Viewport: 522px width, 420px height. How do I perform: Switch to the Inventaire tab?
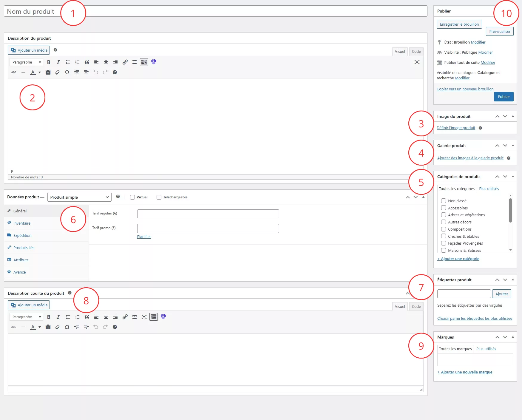tap(22, 223)
